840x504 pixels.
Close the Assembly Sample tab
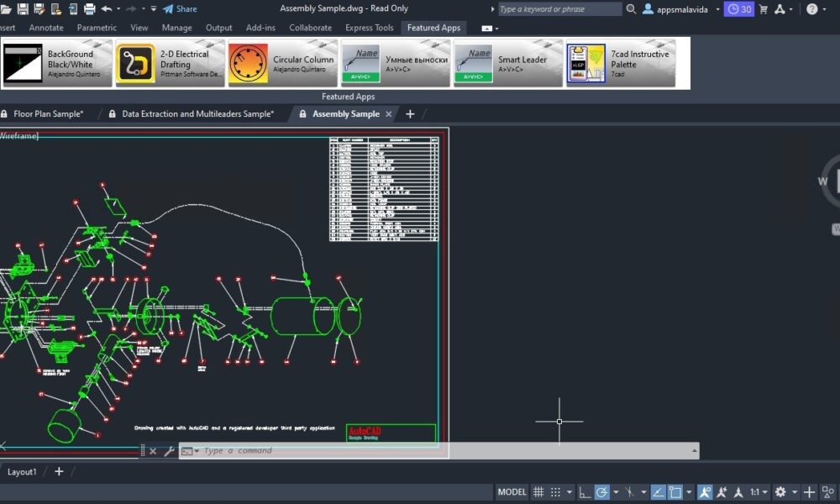pos(388,113)
